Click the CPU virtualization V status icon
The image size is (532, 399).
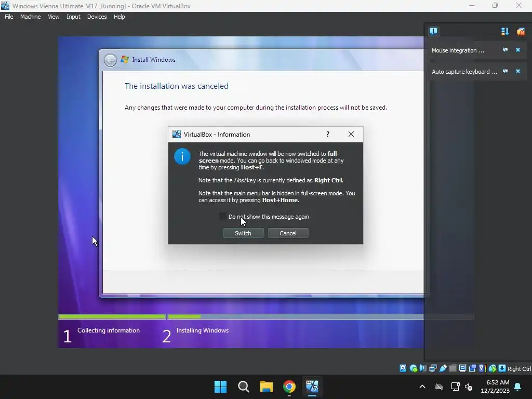tap(482, 368)
